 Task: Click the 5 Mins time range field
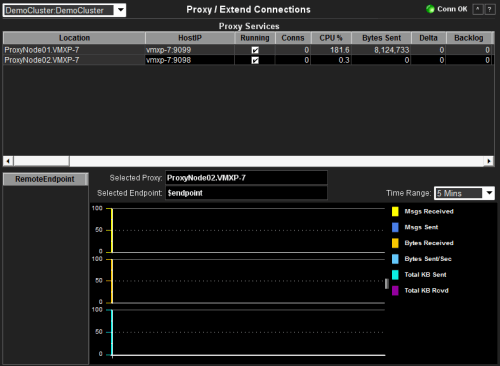pyautogui.click(x=459, y=193)
